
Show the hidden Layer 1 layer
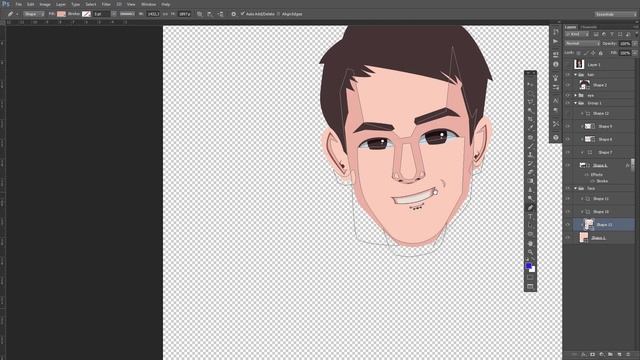click(x=568, y=64)
